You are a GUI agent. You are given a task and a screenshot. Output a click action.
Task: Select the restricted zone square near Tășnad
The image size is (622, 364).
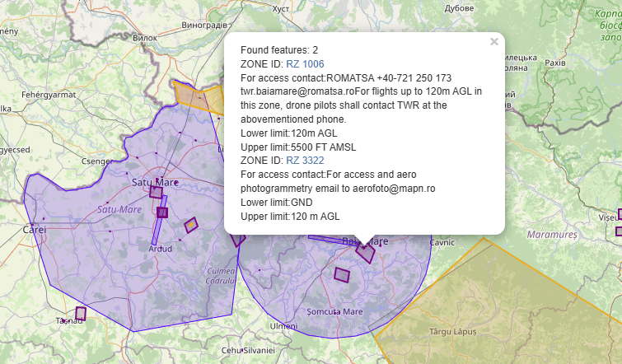81,314
